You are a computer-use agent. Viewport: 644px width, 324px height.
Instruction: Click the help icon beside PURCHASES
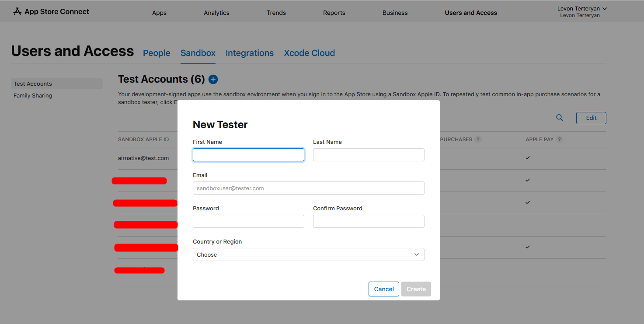coord(478,139)
